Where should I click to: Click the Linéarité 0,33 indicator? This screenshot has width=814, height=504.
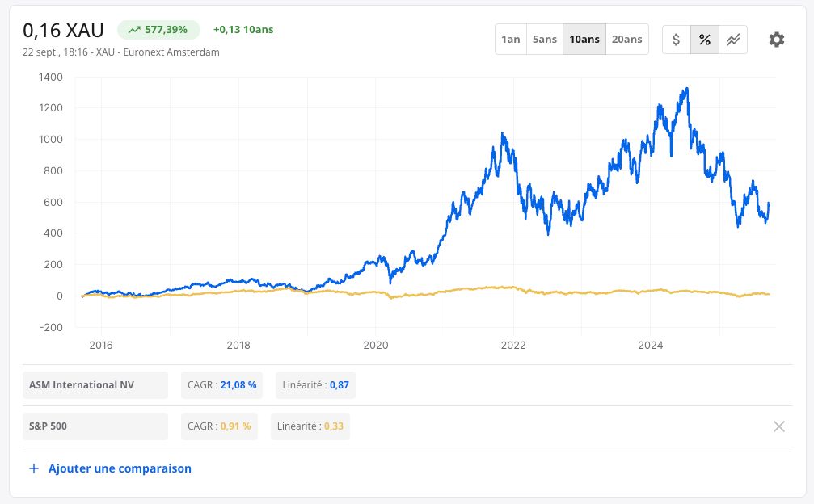point(310,426)
